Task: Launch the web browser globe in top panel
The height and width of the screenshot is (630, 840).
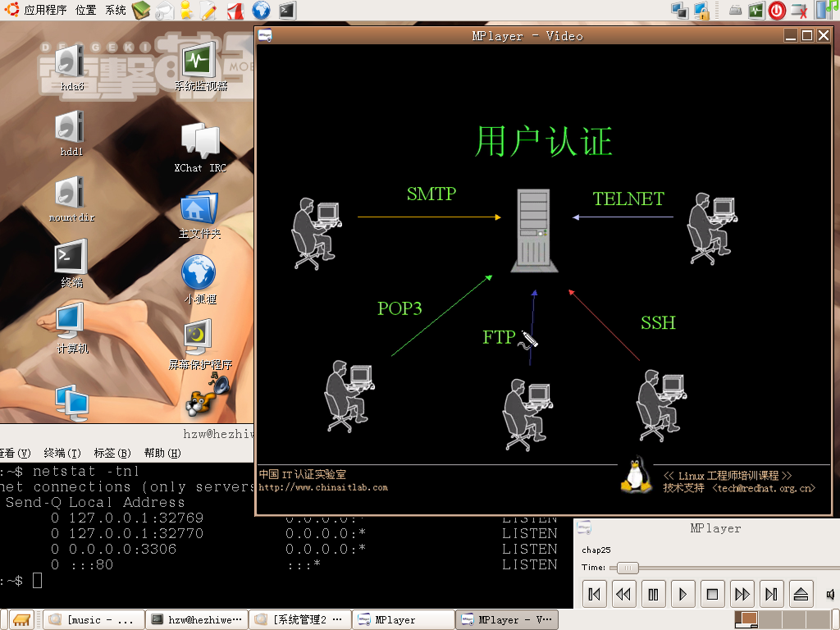Action: pyautogui.click(x=262, y=11)
